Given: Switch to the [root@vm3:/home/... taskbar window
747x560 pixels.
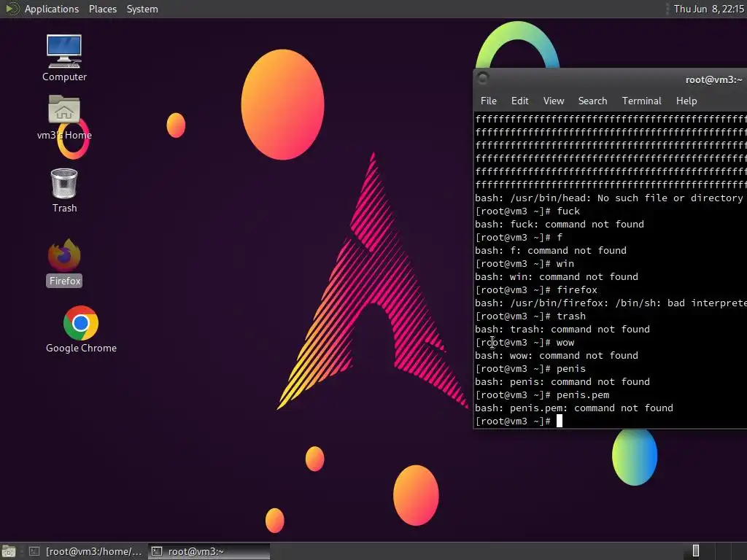Looking at the screenshot, I should (x=86, y=551).
